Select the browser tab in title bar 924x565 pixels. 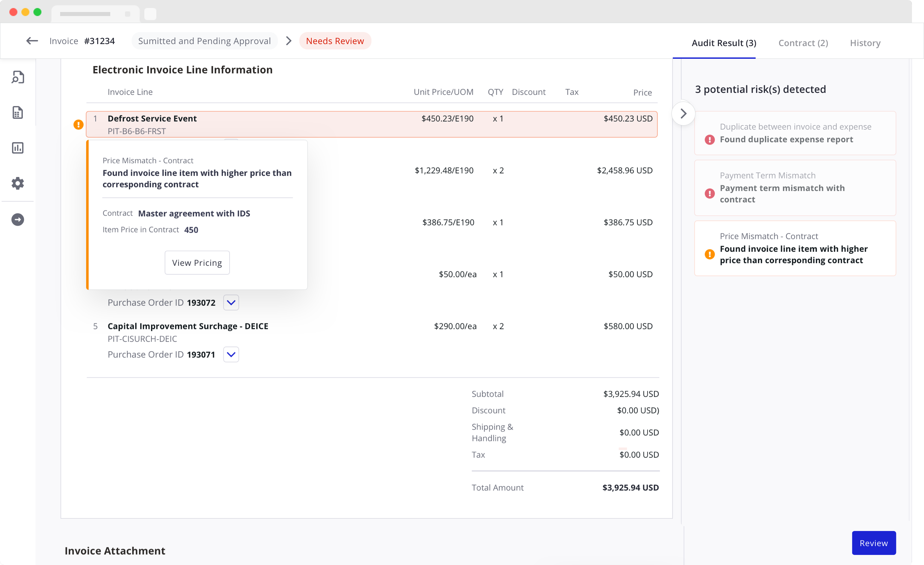pyautogui.click(x=95, y=14)
